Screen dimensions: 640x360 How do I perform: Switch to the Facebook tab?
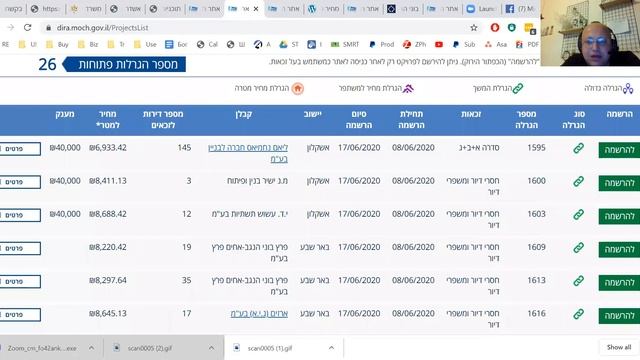point(521,9)
